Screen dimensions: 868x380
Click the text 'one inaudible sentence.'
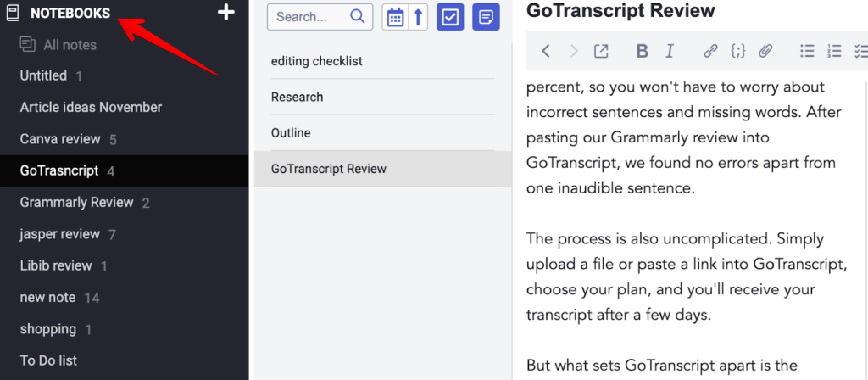[x=610, y=188]
